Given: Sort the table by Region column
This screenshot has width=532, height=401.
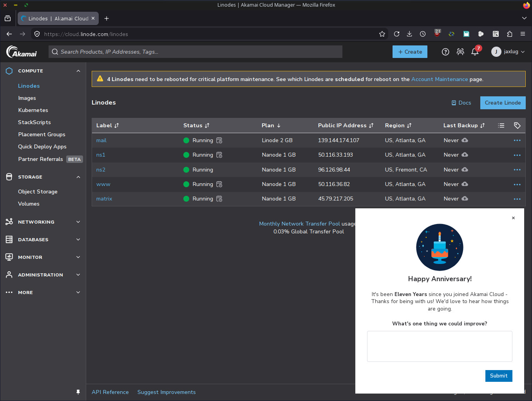Looking at the screenshot, I should 398,125.
